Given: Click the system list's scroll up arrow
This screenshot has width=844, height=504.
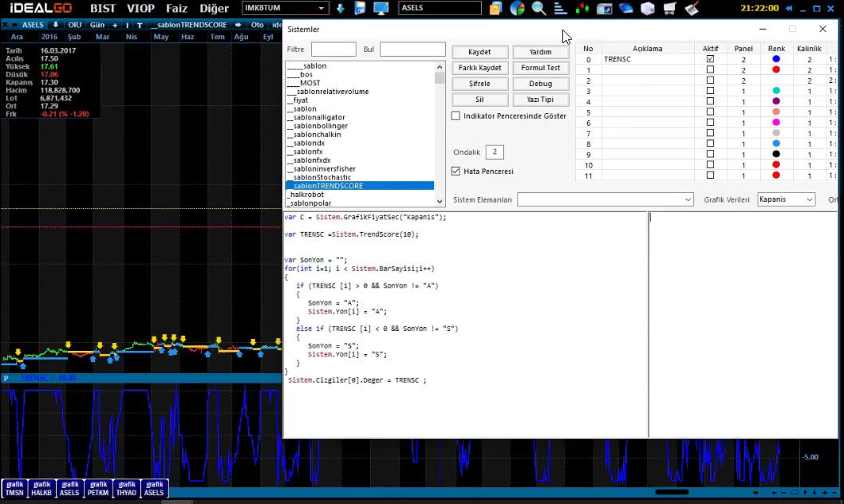Looking at the screenshot, I should point(440,67).
